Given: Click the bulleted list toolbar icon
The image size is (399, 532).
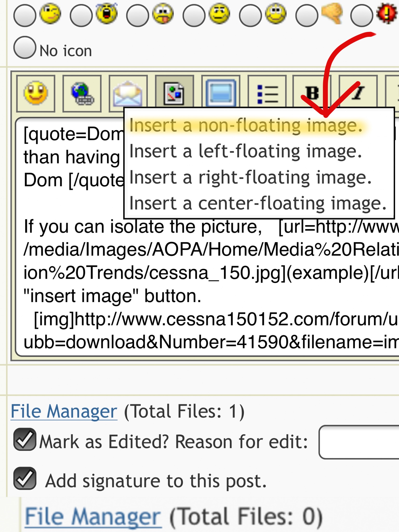Looking at the screenshot, I should pos(267,94).
